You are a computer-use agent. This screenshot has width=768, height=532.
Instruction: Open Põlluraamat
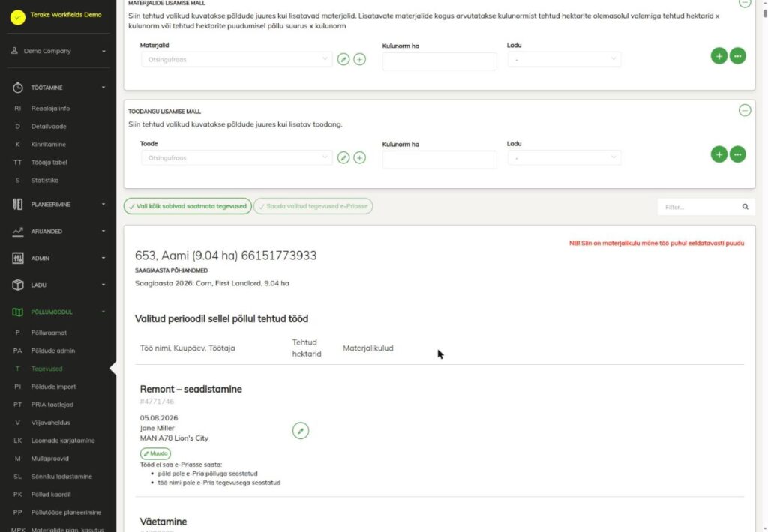click(49, 333)
